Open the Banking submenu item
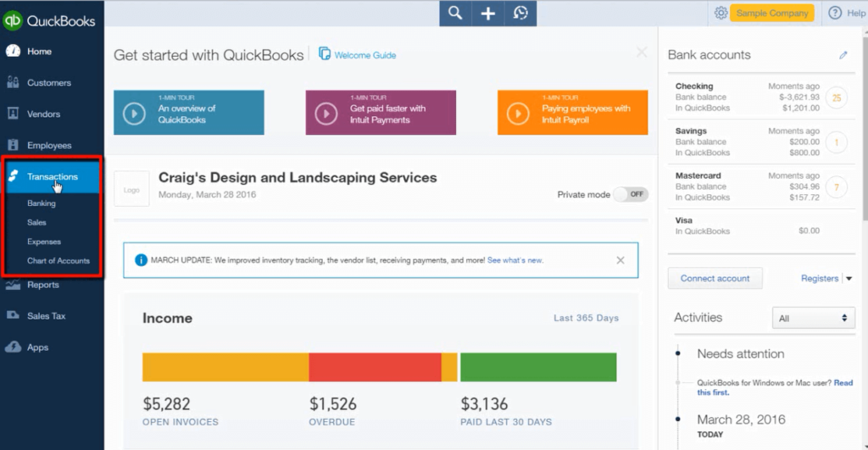868x450 pixels. pos(42,203)
